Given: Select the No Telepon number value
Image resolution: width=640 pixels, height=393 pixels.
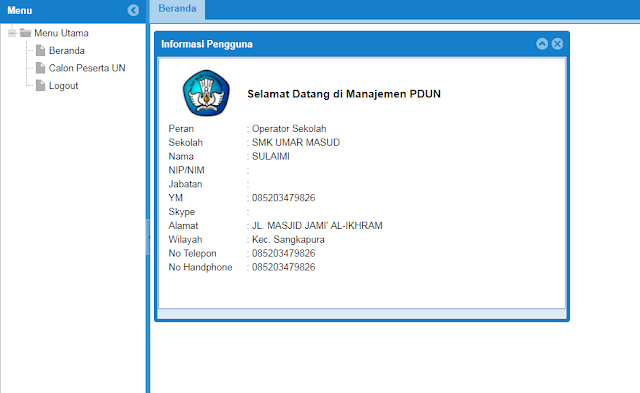Looking at the screenshot, I should tap(283, 253).
